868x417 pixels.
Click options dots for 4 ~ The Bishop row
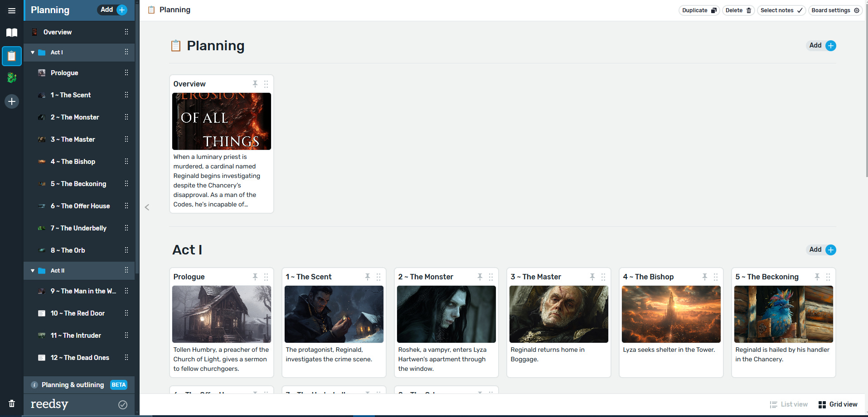[126, 162]
